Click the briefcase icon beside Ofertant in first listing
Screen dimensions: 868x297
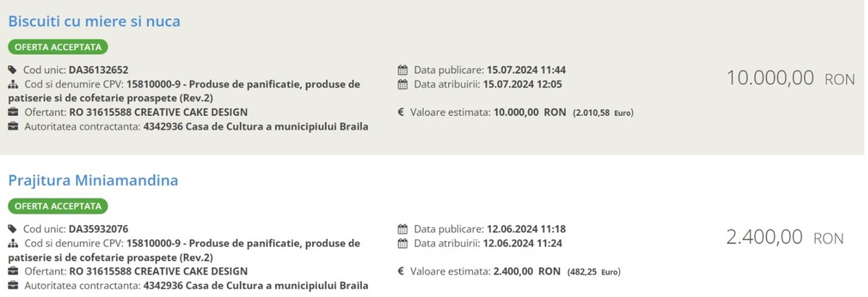(x=13, y=112)
